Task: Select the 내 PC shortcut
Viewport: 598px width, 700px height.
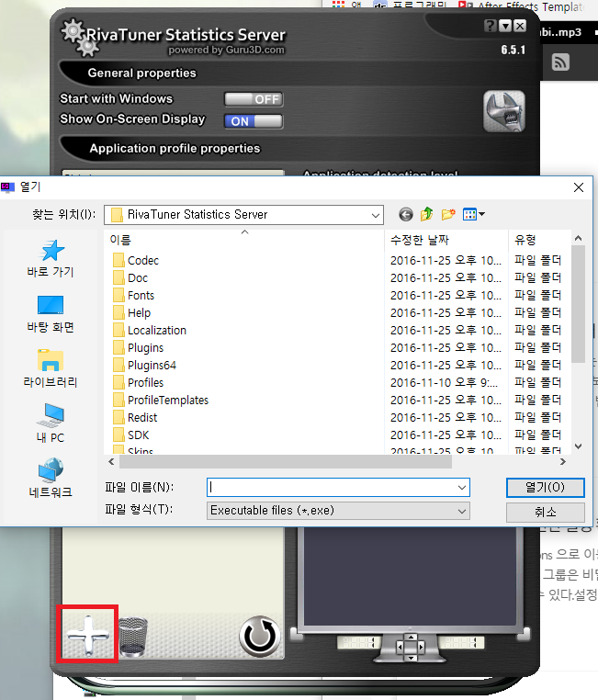Action: [x=51, y=423]
